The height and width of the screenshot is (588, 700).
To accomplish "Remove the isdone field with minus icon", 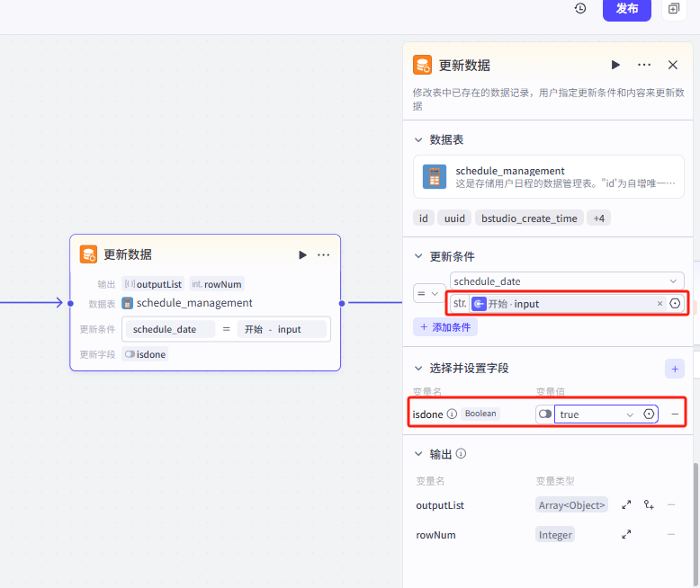I will pos(675,414).
